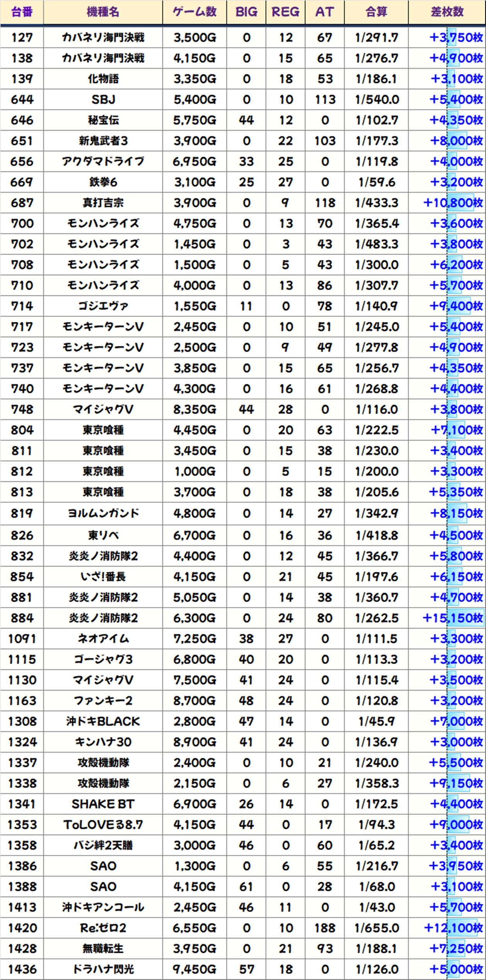Image resolution: width=486 pixels, height=980 pixels.
Task: Click the REG column header
Action: pos(285,12)
